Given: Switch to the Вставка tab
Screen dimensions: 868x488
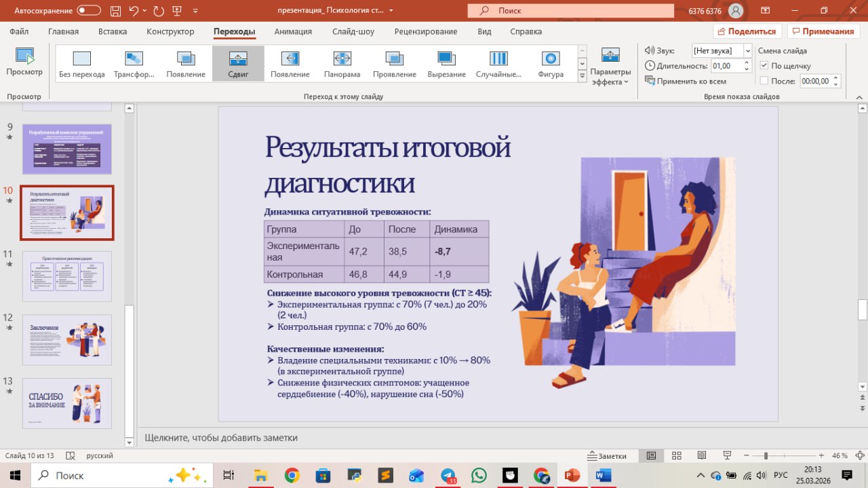Looking at the screenshot, I should 113,31.
